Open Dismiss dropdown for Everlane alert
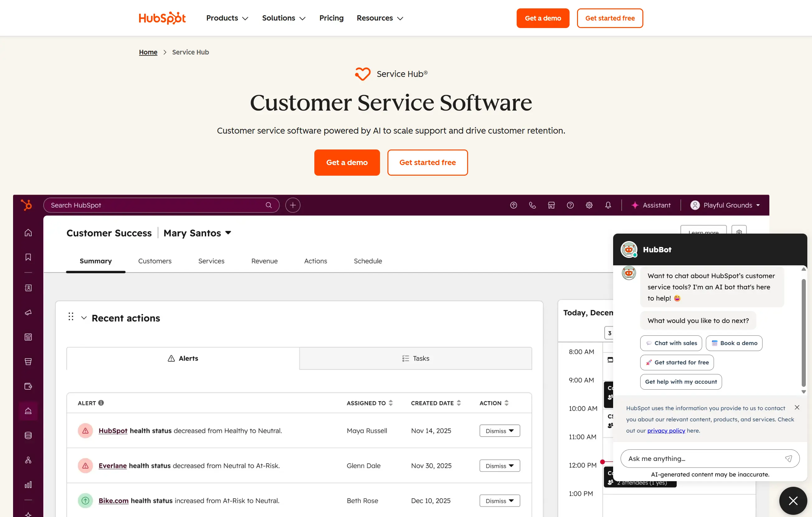812x517 pixels. point(500,466)
